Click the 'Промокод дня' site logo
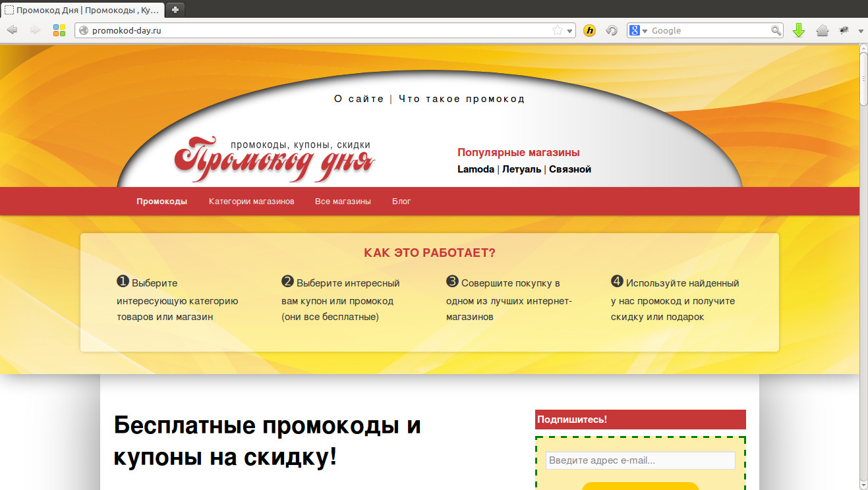 (275, 159)
